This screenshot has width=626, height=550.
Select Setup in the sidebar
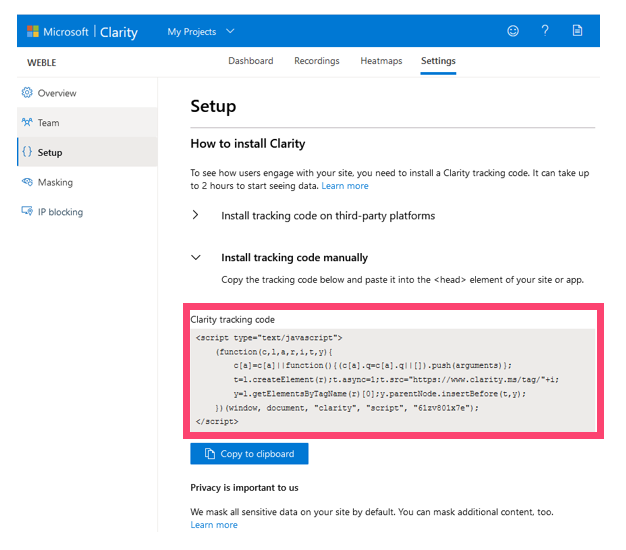[87, 152]
